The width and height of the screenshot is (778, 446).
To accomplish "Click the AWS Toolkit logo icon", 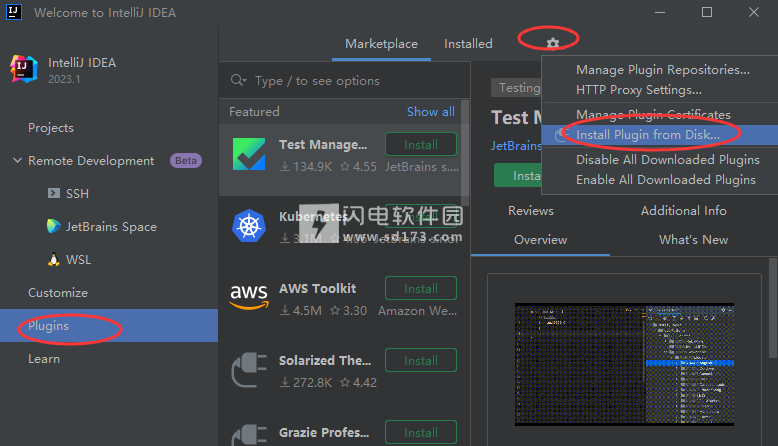I will click(249, 297).
